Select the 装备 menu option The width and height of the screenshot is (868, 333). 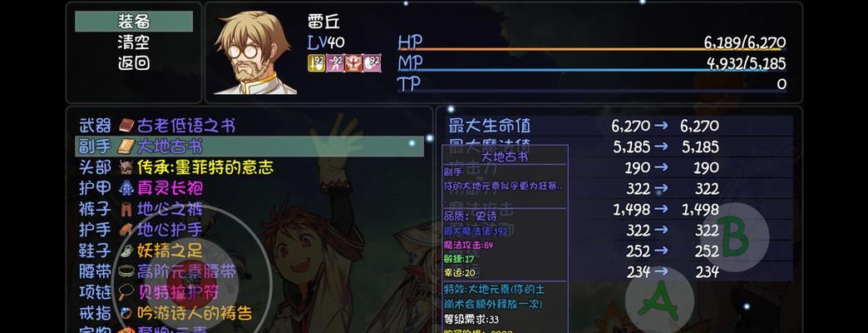(x=134, y=22)
